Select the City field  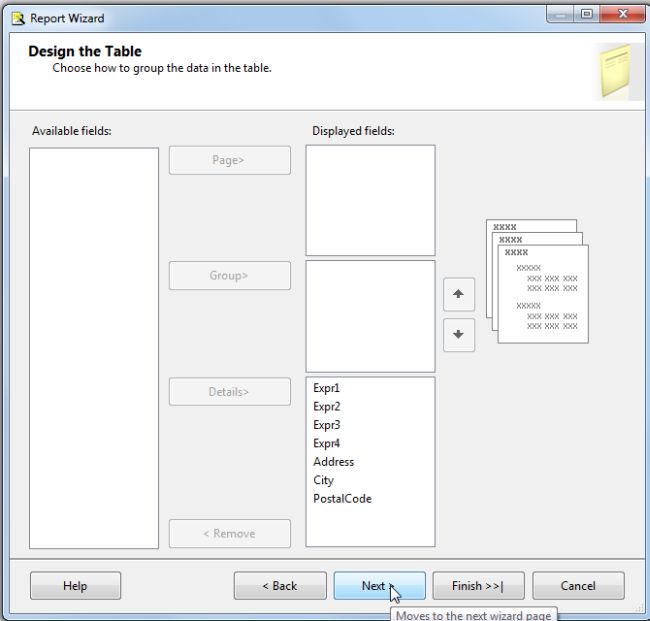click(x=323, y=480)
